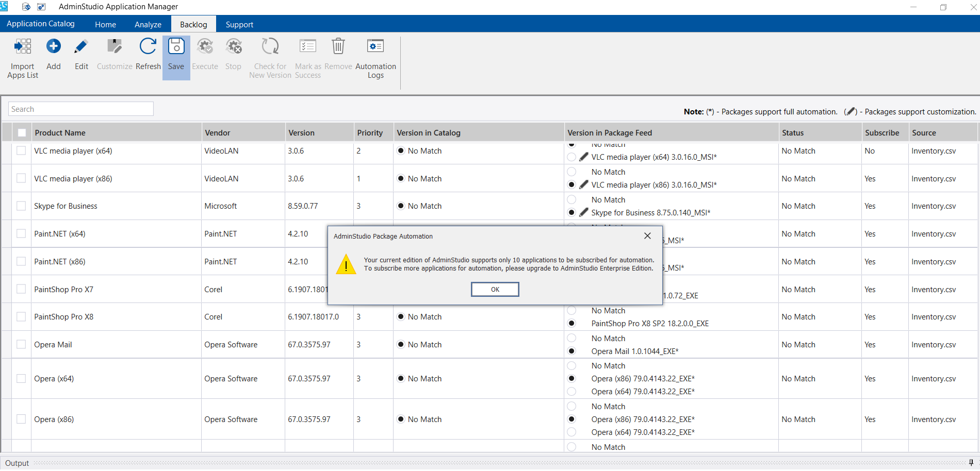Check the VLC media player (x64) row

21,151
